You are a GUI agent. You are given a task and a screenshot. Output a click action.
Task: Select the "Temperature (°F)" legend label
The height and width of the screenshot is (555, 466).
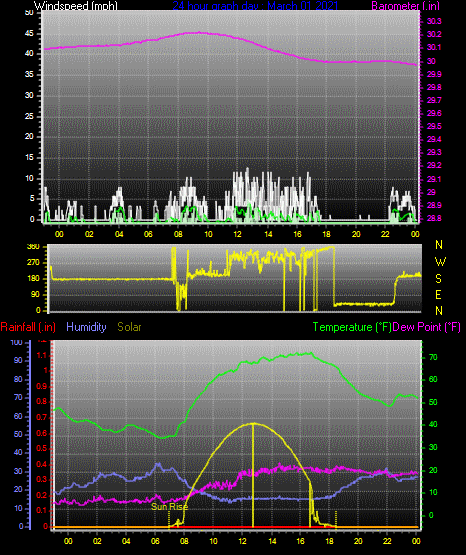click(352, 327)
